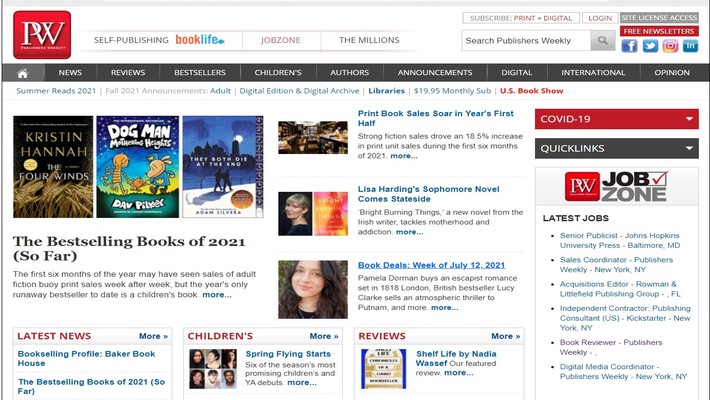Open Shelf Life by Nadia Wassef review
The image size is (710, 400).
pyautogui.click(x=456, y=358)
